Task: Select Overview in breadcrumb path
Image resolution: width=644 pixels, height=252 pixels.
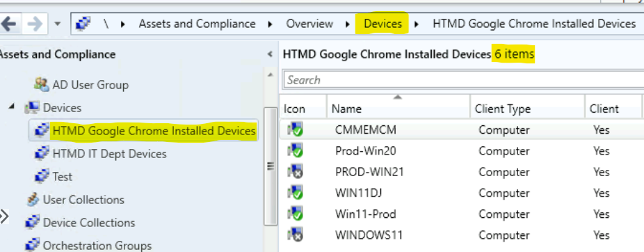Action: click(x=309, y=24)
